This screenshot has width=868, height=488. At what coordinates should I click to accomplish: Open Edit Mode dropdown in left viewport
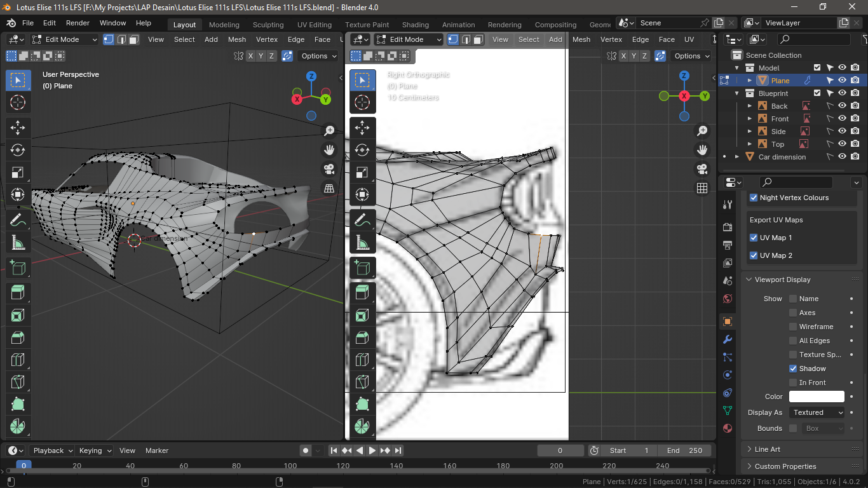[x=65, y=39]
